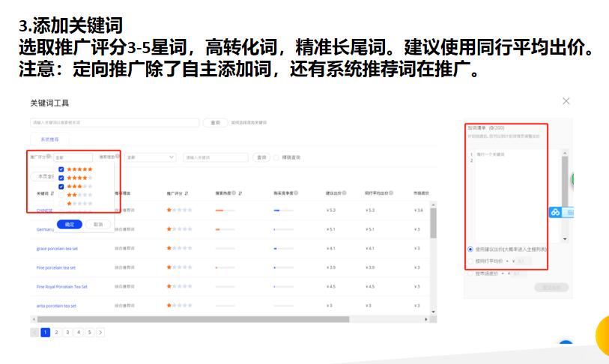Click the 如何选择添加关键词 help link
This screenshot has height=364, width=609.
click(x=249, y=122)
